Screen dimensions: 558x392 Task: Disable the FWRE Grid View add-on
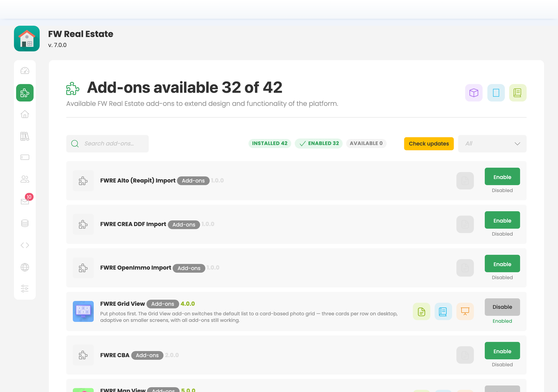502,307
